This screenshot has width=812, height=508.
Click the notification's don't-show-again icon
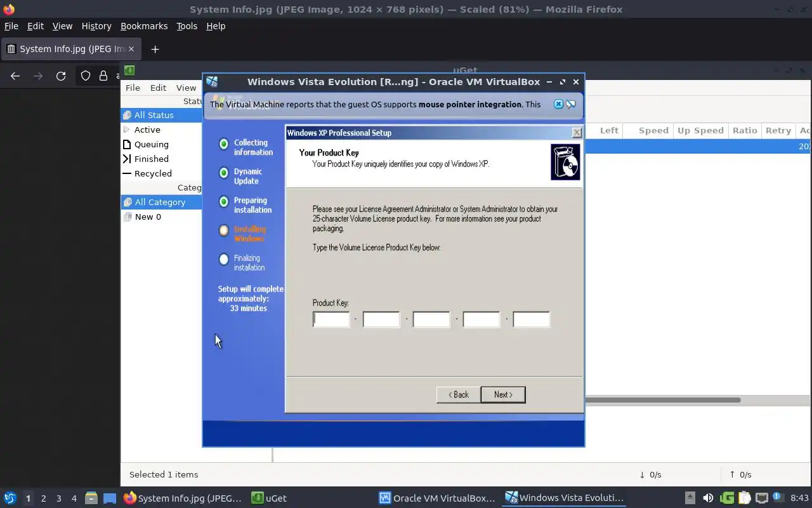click(x=571, y=104)
